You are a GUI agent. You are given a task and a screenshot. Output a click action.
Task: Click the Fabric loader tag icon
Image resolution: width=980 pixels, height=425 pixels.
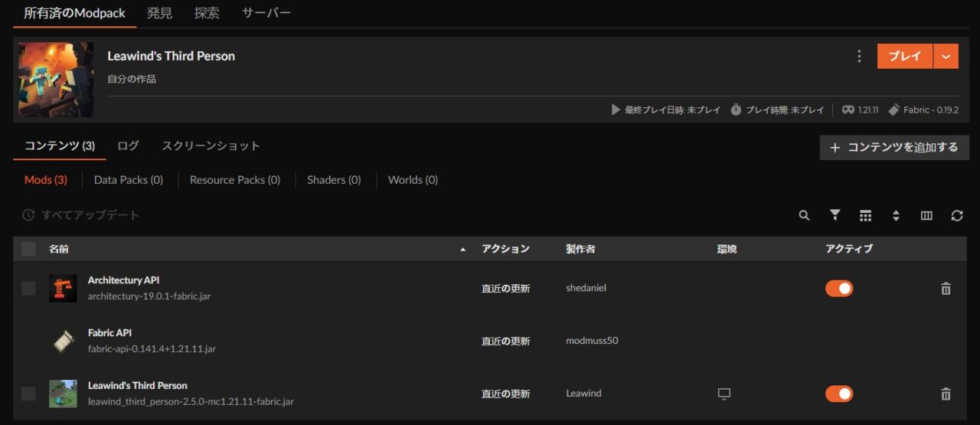tap(893, 110)
